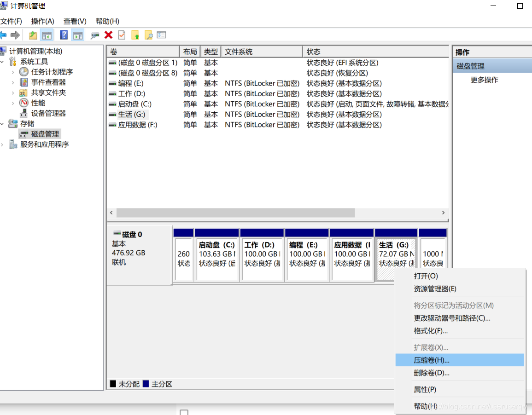Click the blue 主分区 legend swatch
Screen dimensions: 532x415
146,384
